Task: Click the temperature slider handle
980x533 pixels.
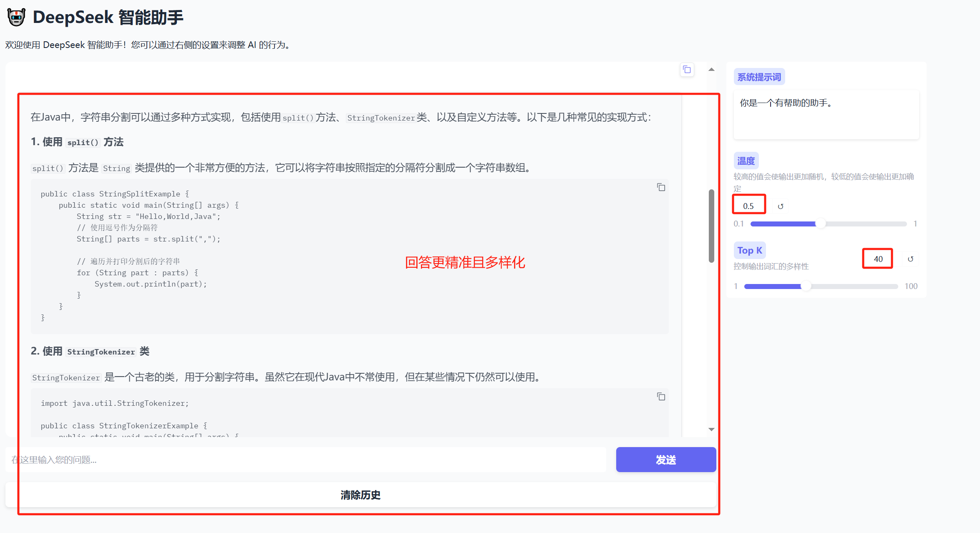Action: coord(820,224)
